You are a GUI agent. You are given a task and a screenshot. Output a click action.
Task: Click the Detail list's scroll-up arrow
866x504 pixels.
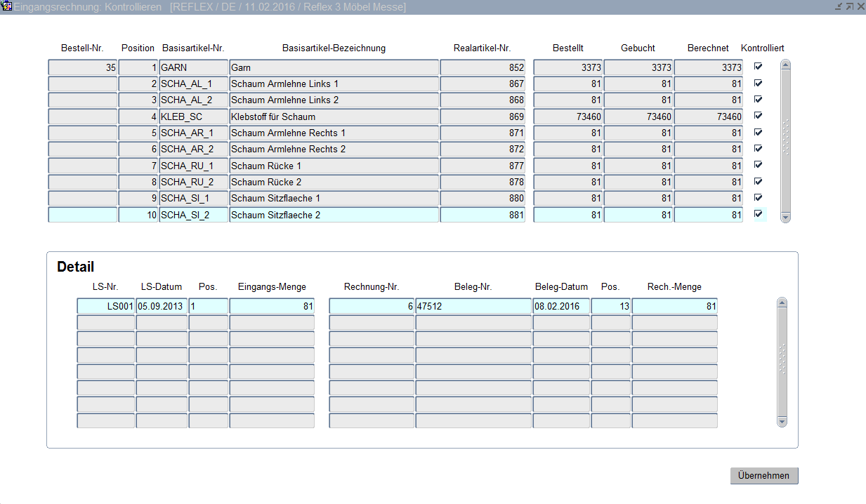pos(782,303)
